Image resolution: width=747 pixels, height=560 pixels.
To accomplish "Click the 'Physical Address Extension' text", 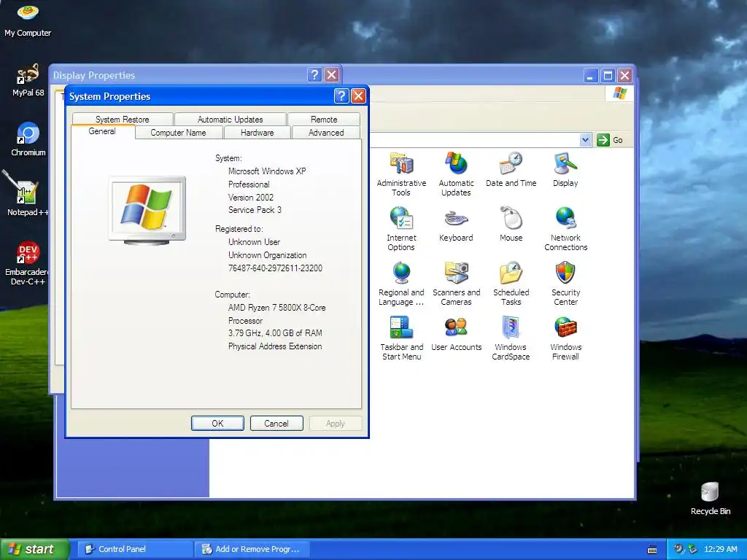I will [x=275, y=346].
